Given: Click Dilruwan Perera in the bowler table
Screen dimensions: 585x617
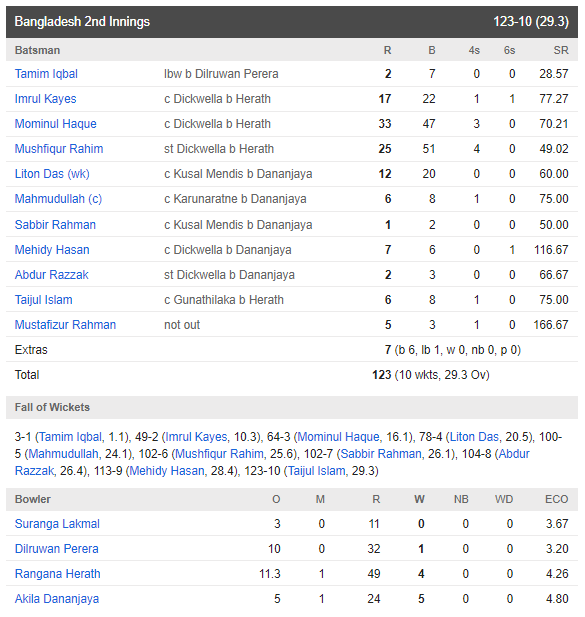Looking at the screenshot, I should pos(57,549).
